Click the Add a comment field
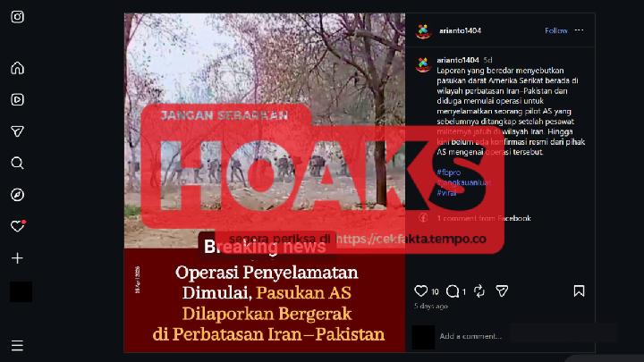 coord(515,336)
